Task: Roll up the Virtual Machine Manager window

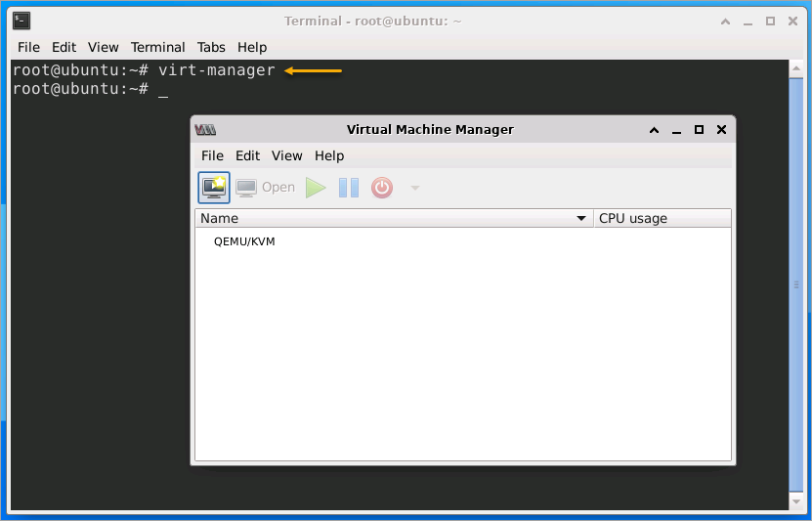Action: (x=654, y=130)
